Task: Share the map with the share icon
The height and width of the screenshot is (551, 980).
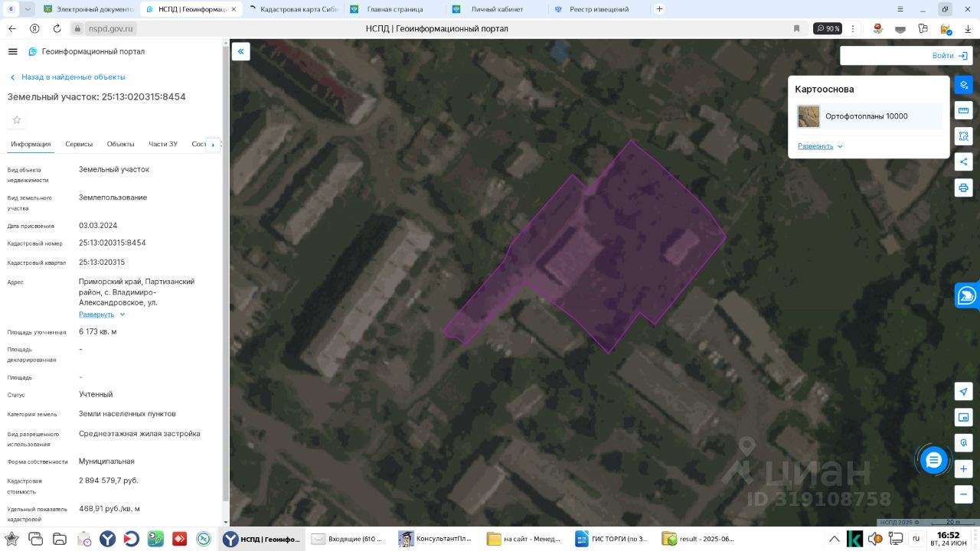Action: (963, 161)
